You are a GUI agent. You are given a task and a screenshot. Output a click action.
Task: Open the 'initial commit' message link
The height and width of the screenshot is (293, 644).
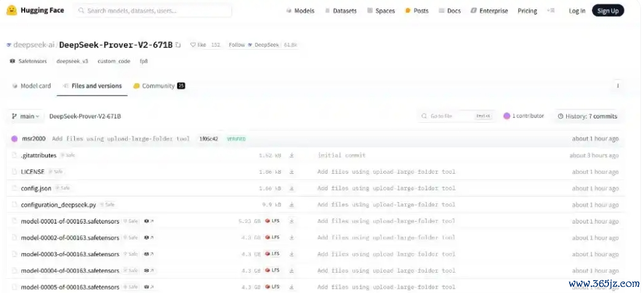point(342,155)
